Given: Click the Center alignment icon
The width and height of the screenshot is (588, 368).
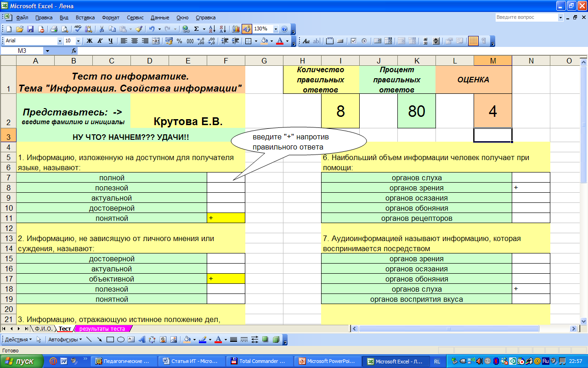Looking at the screenshot, I should [135, 41].
